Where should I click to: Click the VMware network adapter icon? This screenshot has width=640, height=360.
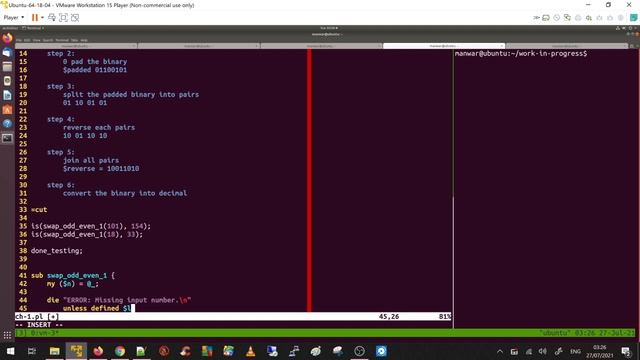pyautogui.click(x=567, y=18)
